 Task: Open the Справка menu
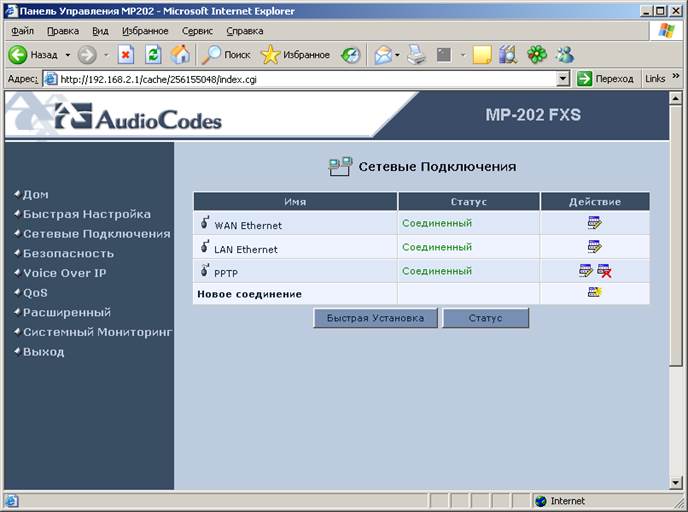[245, 31]
